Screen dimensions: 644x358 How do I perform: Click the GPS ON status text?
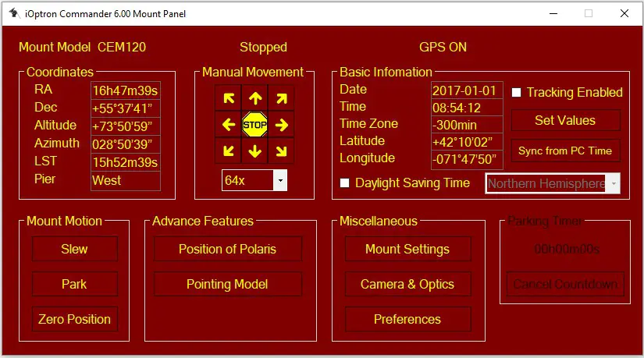(x=443, y=48)
